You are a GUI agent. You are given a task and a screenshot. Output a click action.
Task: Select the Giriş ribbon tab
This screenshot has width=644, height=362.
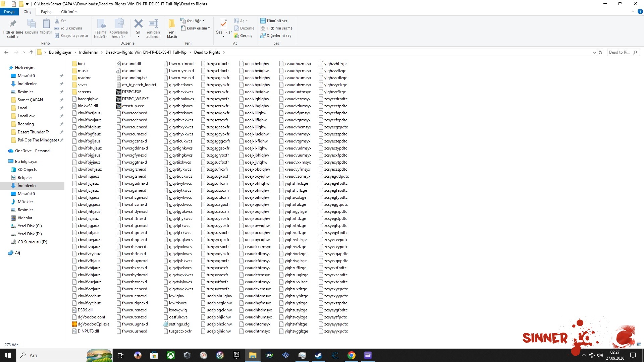pos(27,12)
